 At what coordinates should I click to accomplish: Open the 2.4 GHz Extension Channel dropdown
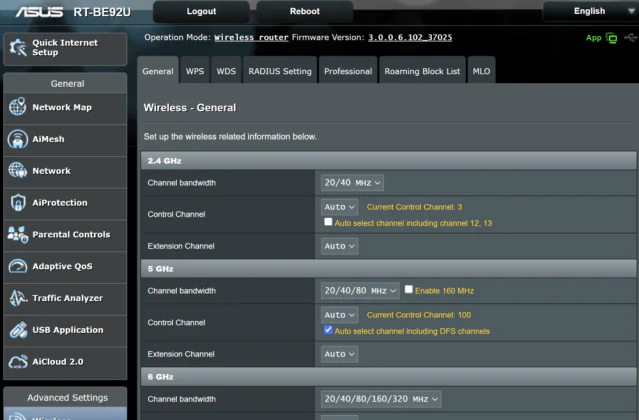[339, 246]
